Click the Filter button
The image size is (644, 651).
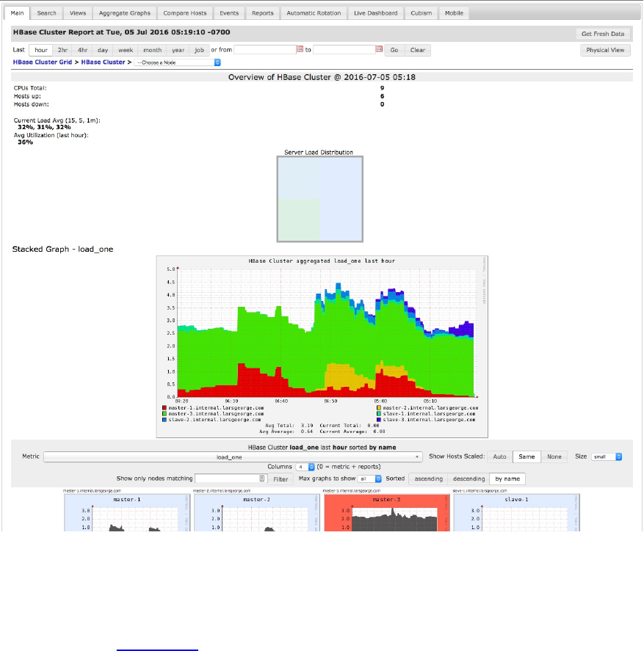pos(281,479)
